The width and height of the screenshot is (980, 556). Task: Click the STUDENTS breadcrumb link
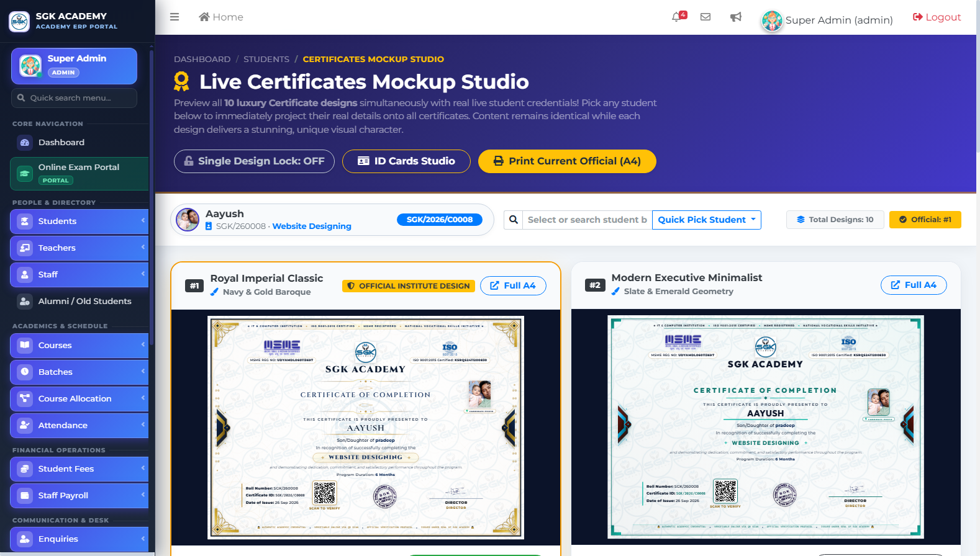click(x=266, y=59)
